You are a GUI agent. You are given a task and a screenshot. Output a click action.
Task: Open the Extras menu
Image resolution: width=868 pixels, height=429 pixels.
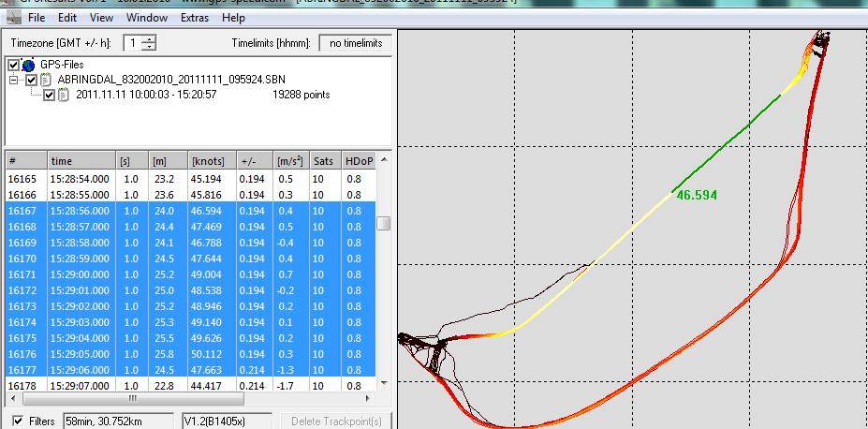coord(195,18)
